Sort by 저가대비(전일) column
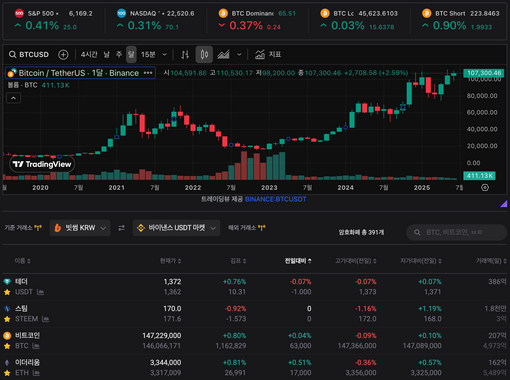The image size is (510, 380). [x=421, y=261]
